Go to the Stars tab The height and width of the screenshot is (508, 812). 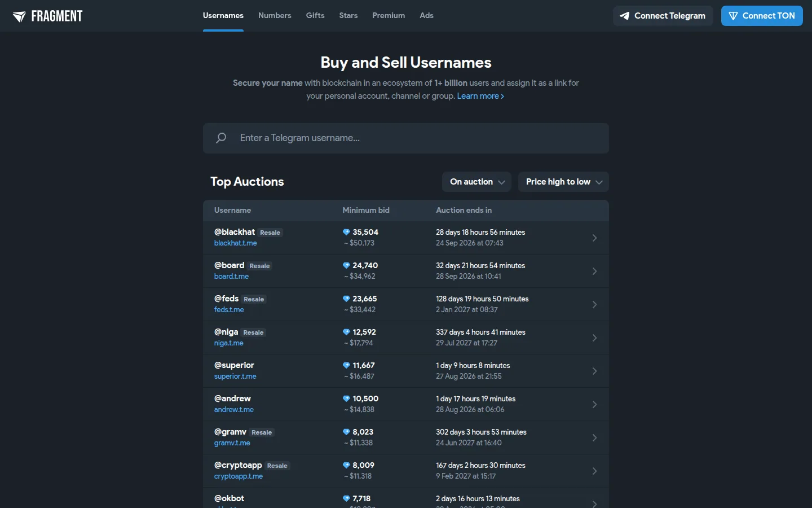[348, 16]
